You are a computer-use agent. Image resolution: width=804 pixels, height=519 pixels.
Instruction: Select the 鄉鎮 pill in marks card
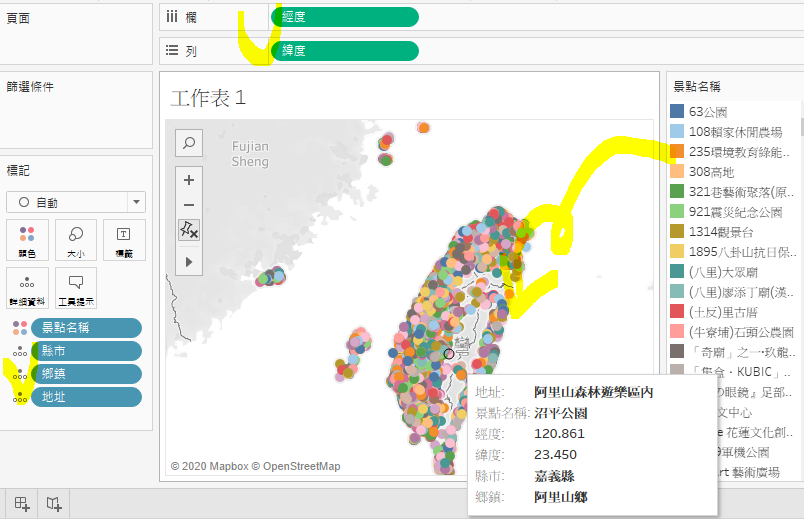point(86,374)
